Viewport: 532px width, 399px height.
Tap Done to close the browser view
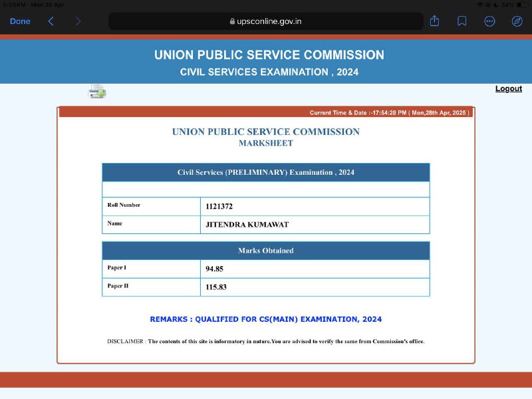pos(20,21)
